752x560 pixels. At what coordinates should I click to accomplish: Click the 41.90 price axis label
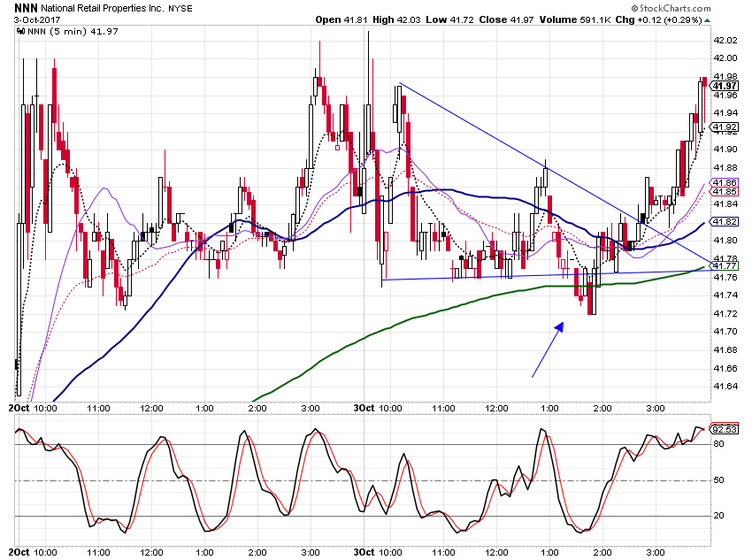click(x=725, y=150)
